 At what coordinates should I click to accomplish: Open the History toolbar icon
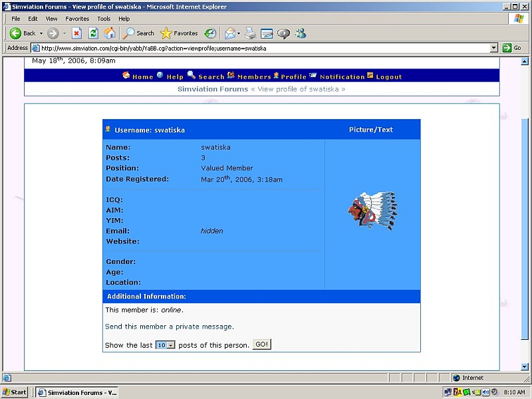coord(210,33)
